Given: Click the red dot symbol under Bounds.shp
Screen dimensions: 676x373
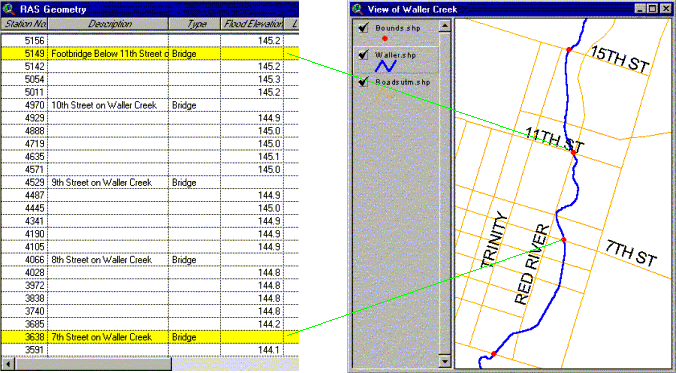Looking at the screenshot, I should click(x=385, y=38).
